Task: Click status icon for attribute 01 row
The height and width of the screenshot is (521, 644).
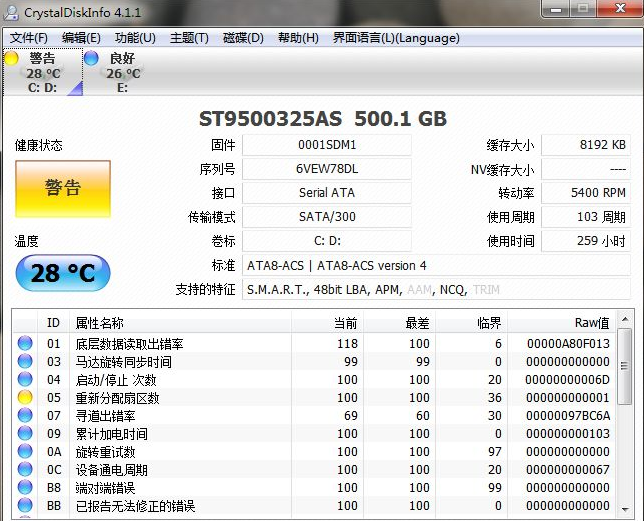Action: click(25, 343)
